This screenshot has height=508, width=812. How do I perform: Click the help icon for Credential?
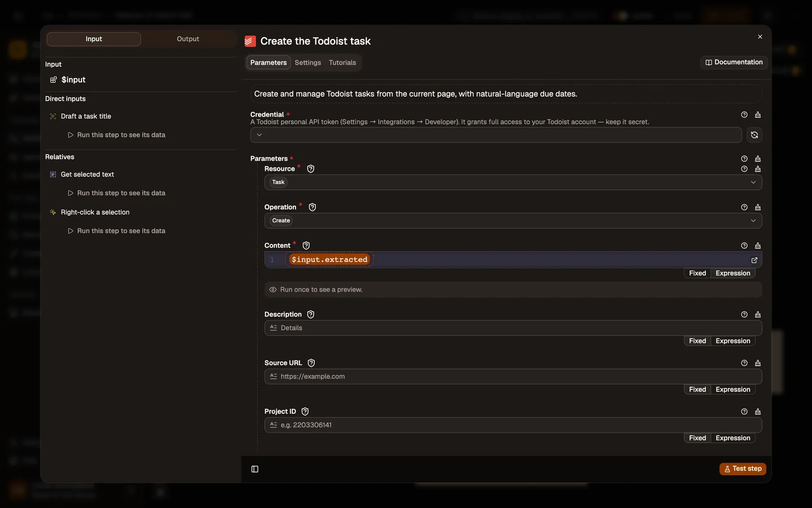[x=744, y=115]
